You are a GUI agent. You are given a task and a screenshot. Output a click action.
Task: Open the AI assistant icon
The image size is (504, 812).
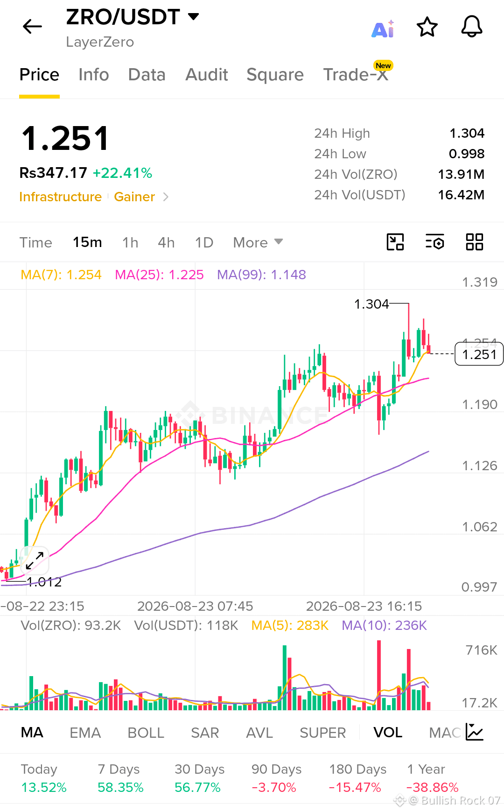(x=383, y=29)
